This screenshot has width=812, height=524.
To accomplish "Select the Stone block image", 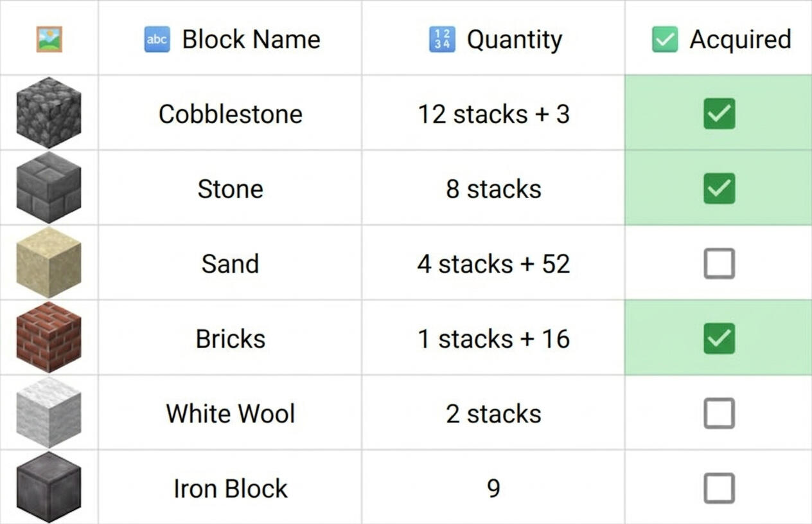I will tap(49, 188).
